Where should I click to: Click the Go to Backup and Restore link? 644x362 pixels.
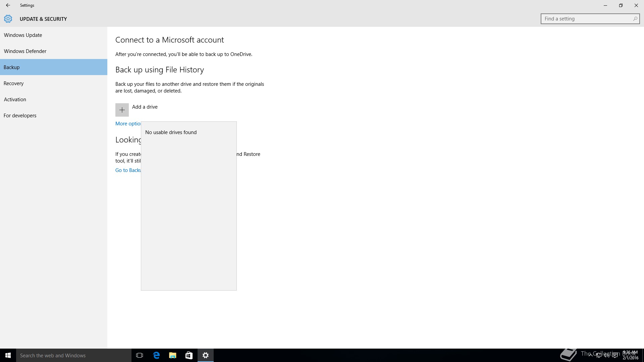coord(128,170)
